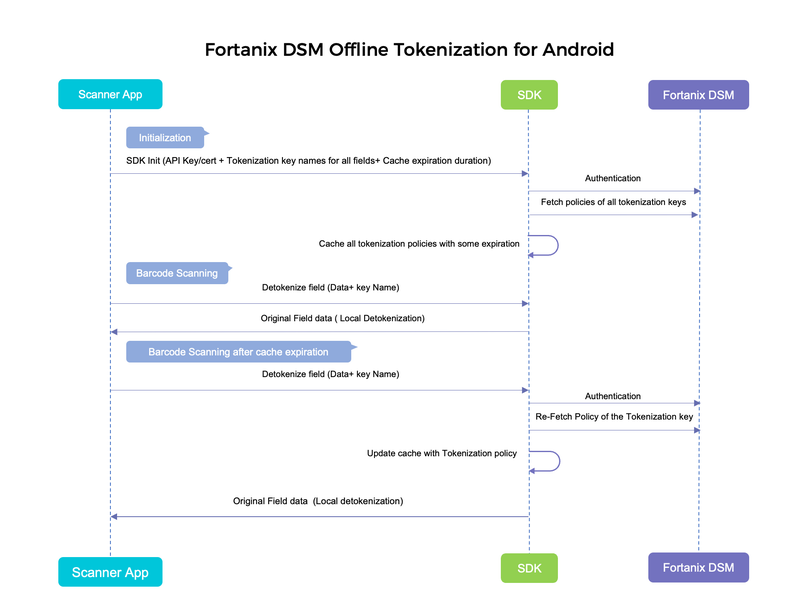Click the 'Initialization' note label
Viewport: 800px width, 600px height.
165,138
